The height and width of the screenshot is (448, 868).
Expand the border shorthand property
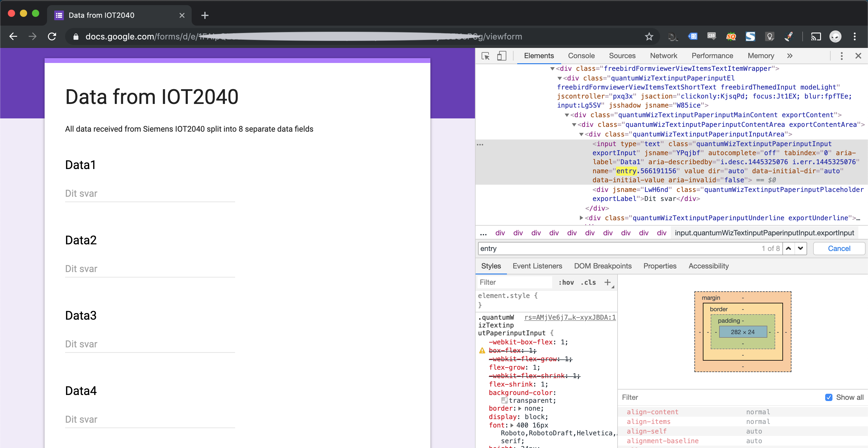(x=520, y=409)
